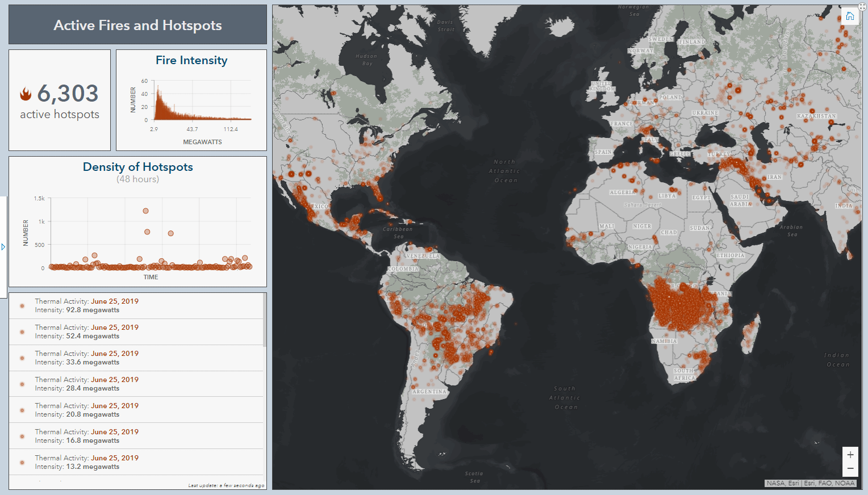Viewport: 868px width, 495px height.
Task: Select the fire icon on the 92.8 megawatts entry
Action: coord(21,305)
